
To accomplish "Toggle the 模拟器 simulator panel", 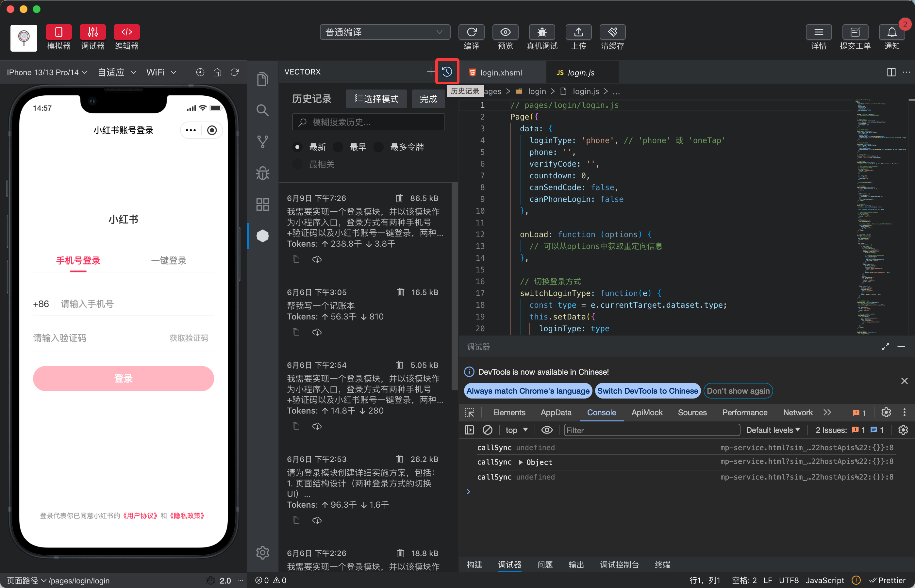I will [x=58, y=32].
